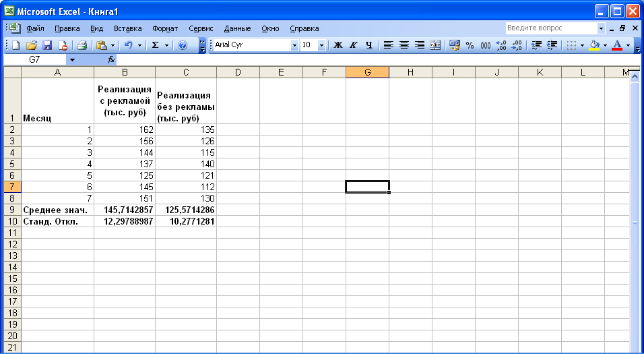Screen dimensions: 644x354
Task: Open the Правка menu
Action: click(67, 28)
